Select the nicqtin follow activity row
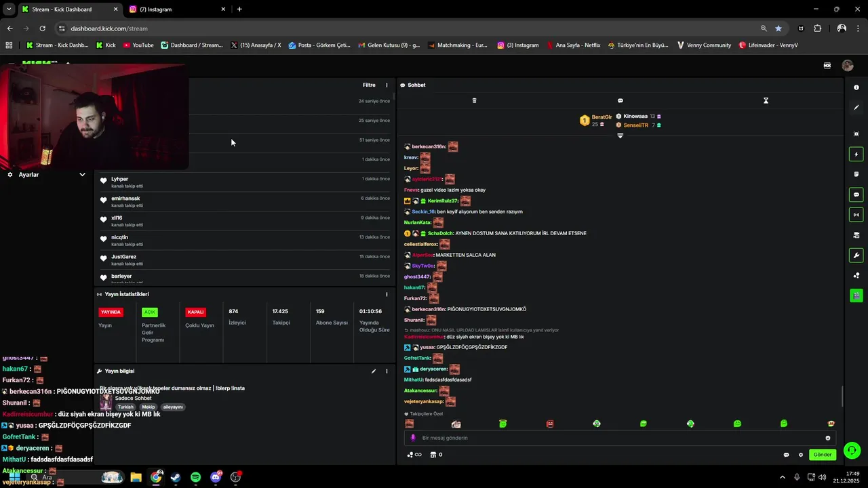This screenshot has width=868, height=488. [245, 241]
